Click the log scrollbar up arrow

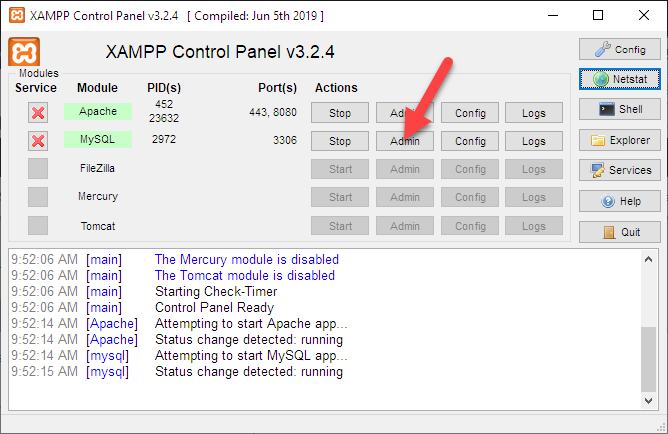pyautogui.click(x=648, y=259)
